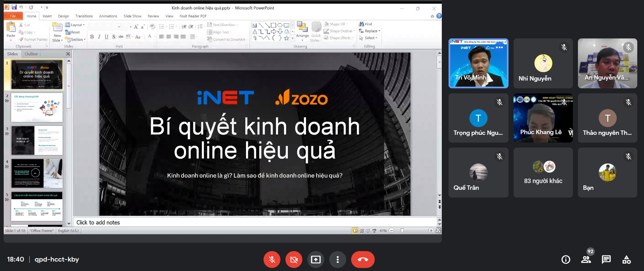The height and width of the screenshot is (271, 644).
Task: Leave the call with the red hang-up button
Action: coord(363,260)
